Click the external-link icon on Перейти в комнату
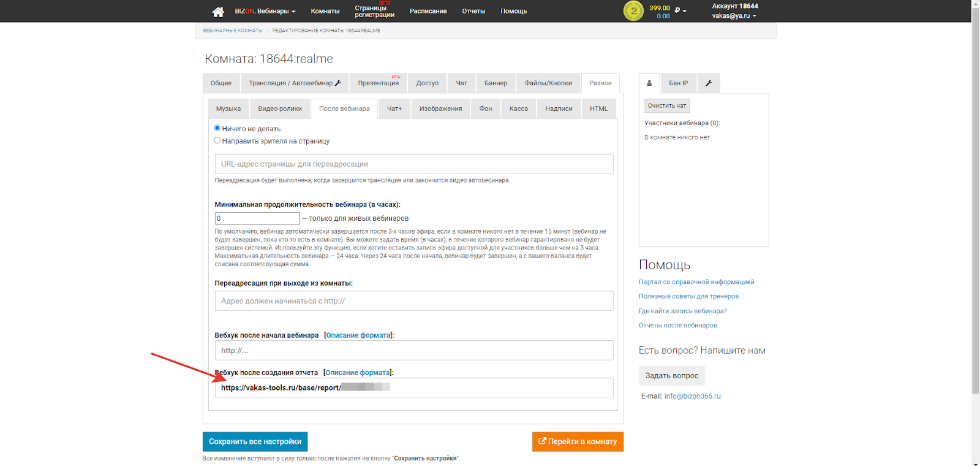The height and width of the screenshot is (466, 980). 542,441
